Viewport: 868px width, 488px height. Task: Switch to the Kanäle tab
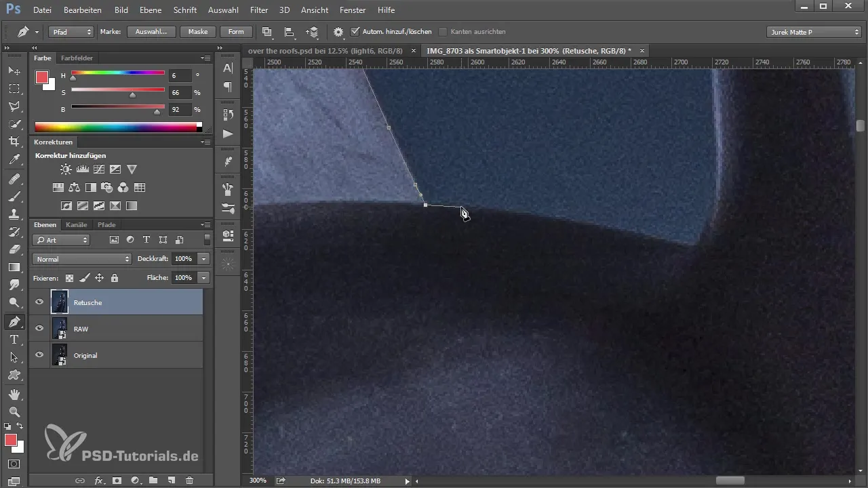pyautogui.click(x=77, y=225)
